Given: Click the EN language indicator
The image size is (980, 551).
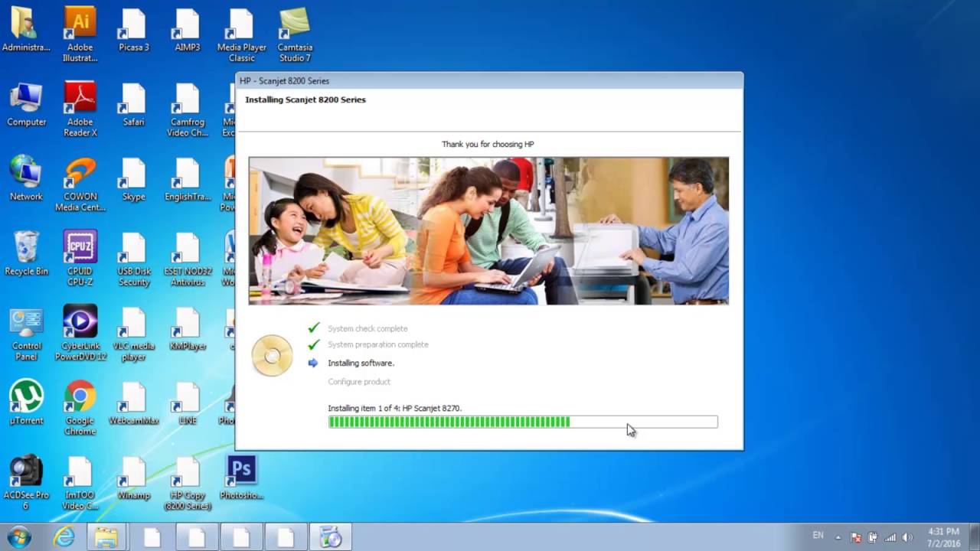Looking at the screenshot, I should point(818,536).
